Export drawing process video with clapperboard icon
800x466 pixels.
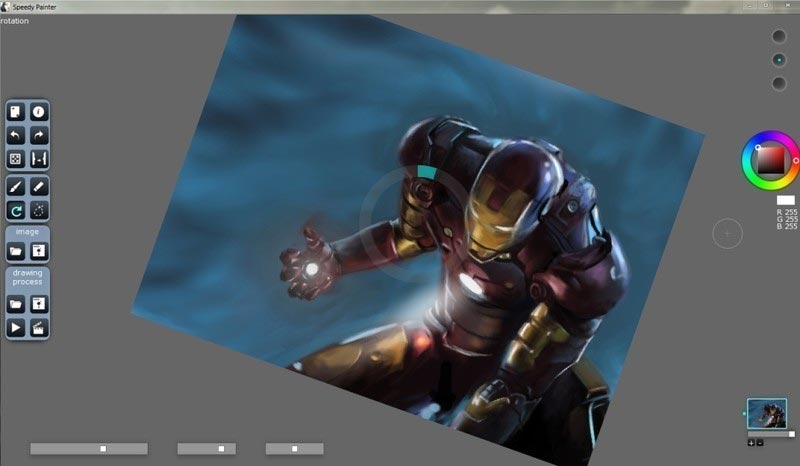pos(39,328)
